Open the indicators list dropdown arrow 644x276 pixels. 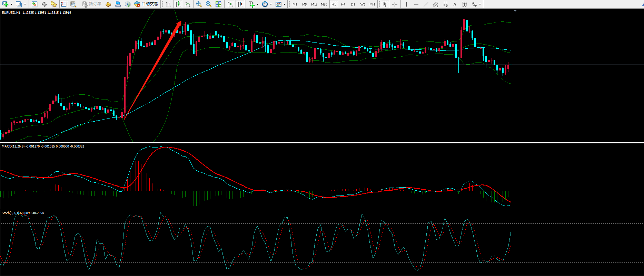[257, 4]
